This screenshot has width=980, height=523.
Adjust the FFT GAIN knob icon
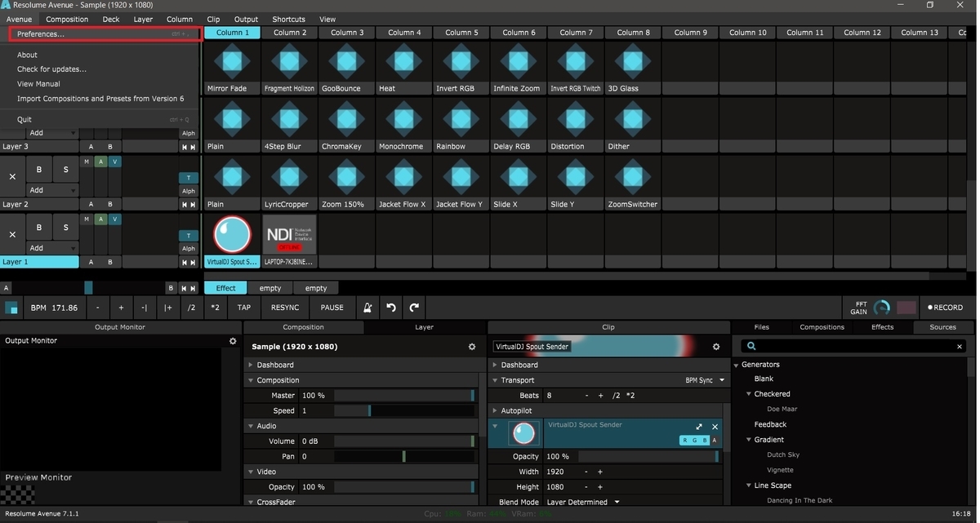point(881,308)
